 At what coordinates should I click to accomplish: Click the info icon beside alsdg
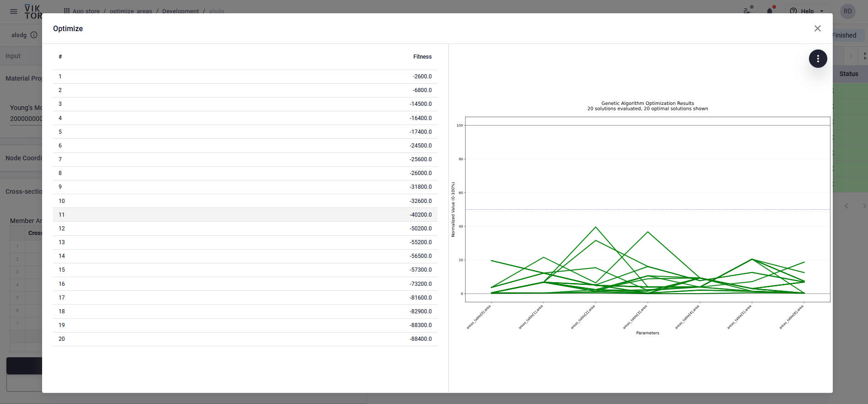coord(34,35)
